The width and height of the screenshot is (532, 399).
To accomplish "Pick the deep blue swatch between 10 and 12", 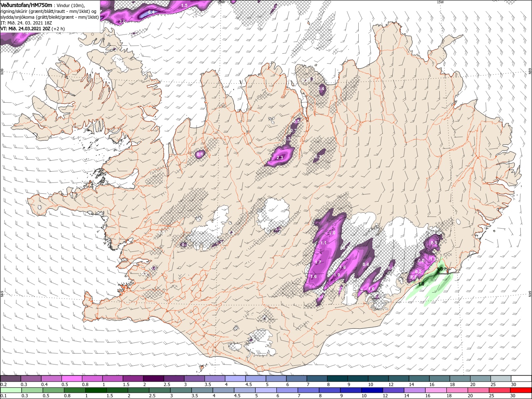I will [x=372, y=390].
